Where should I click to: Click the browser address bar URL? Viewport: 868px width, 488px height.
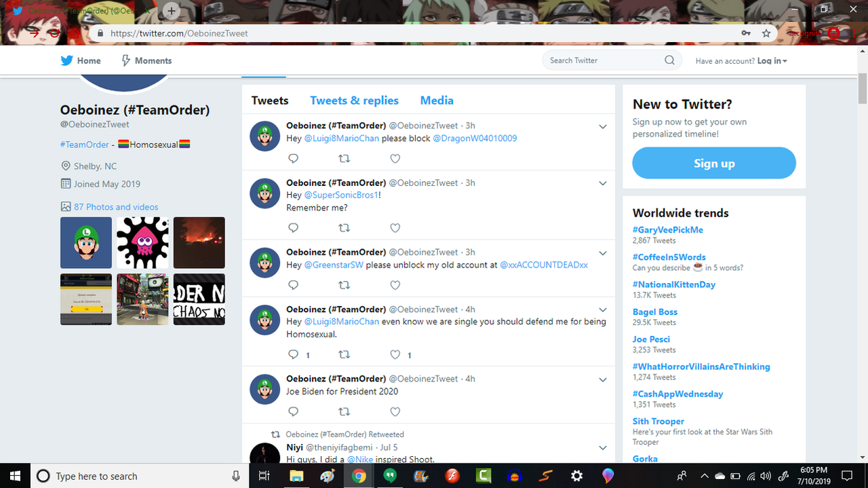tap(179, 33)
